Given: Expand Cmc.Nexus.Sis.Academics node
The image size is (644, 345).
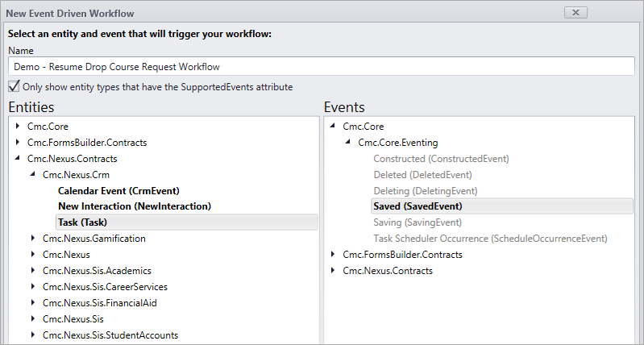Looking at the screenshot, I should click(33, 271).
